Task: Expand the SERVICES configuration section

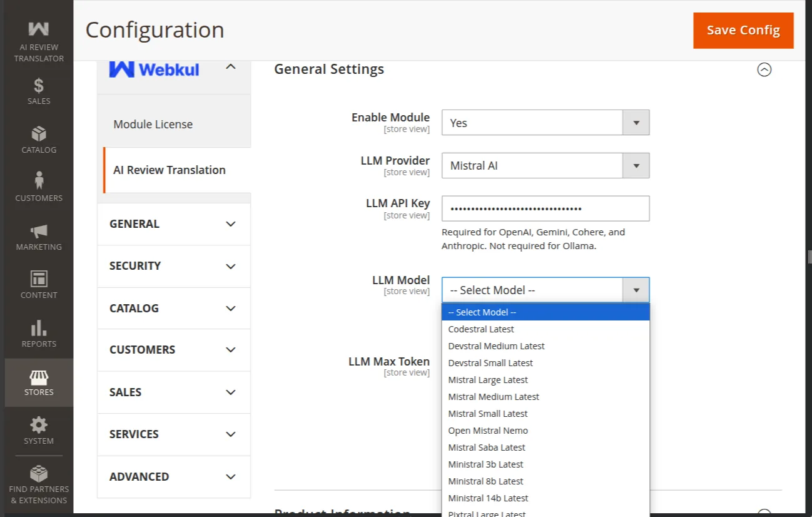Action: tap(174, 434)
